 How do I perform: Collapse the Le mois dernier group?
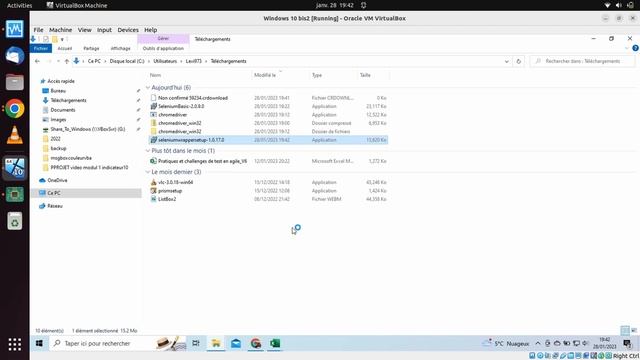click(148, 172)
